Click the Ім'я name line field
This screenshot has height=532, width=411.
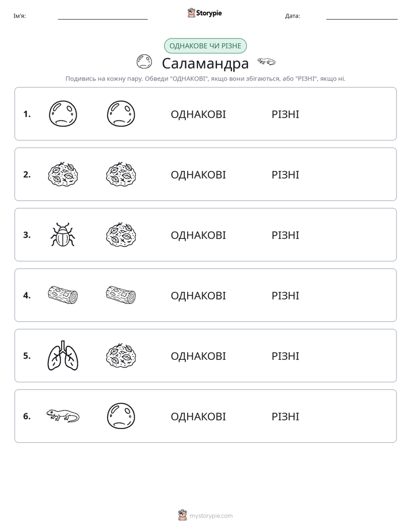102,16
